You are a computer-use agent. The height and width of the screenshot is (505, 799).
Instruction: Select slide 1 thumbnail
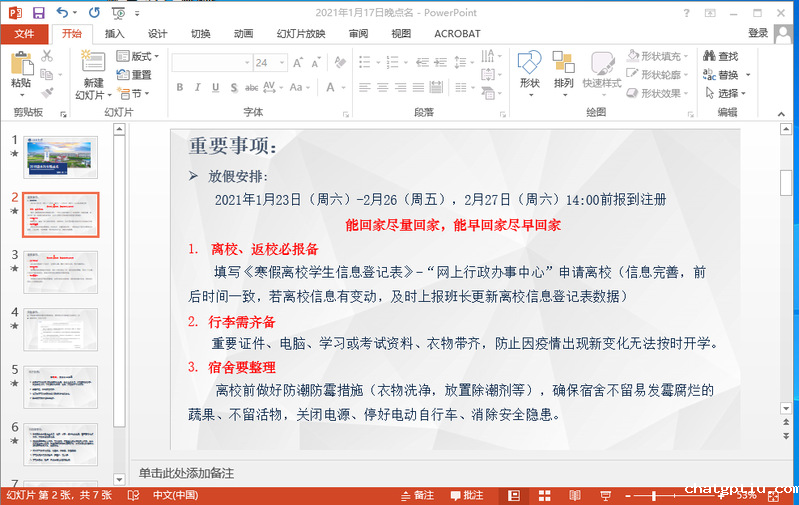(x=60, y=157)
